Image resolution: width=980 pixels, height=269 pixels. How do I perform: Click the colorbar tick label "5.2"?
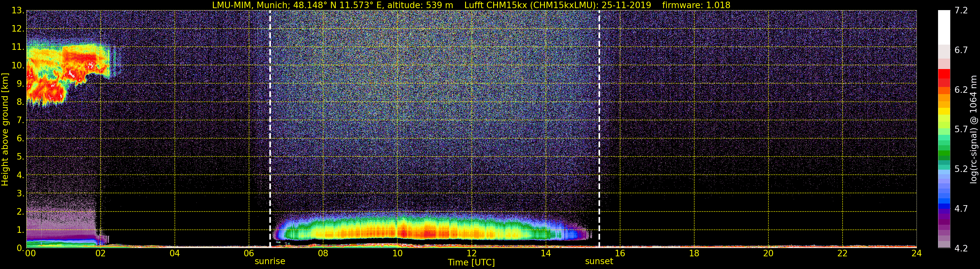tap(961, 169)
